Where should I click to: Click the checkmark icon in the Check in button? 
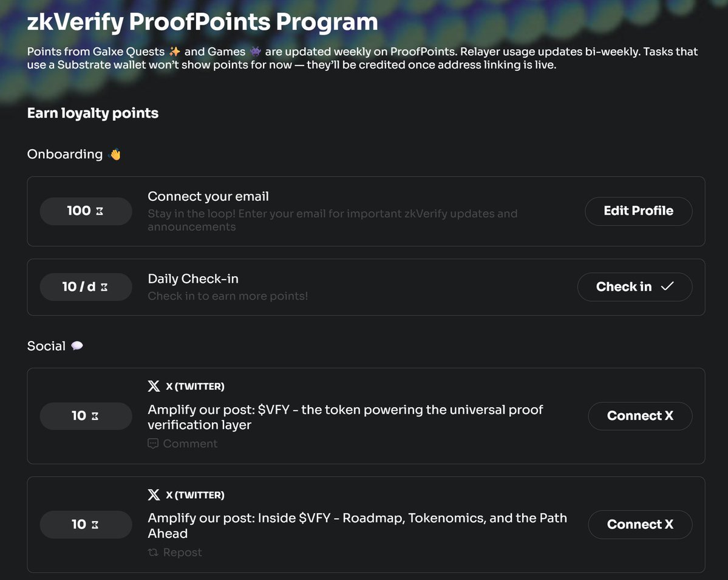pyautogui.click(x=667, y=286)
